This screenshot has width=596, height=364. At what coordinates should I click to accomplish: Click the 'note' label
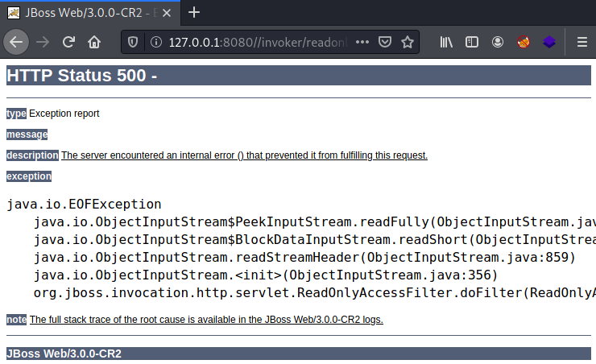tap(16, 319)
